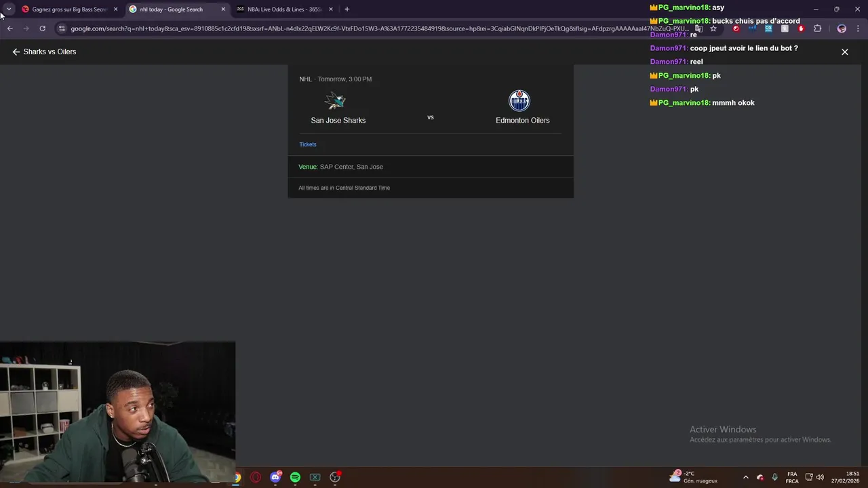Open OBS Studio from the taskbar
868x488 pixels.
[335, 477]
